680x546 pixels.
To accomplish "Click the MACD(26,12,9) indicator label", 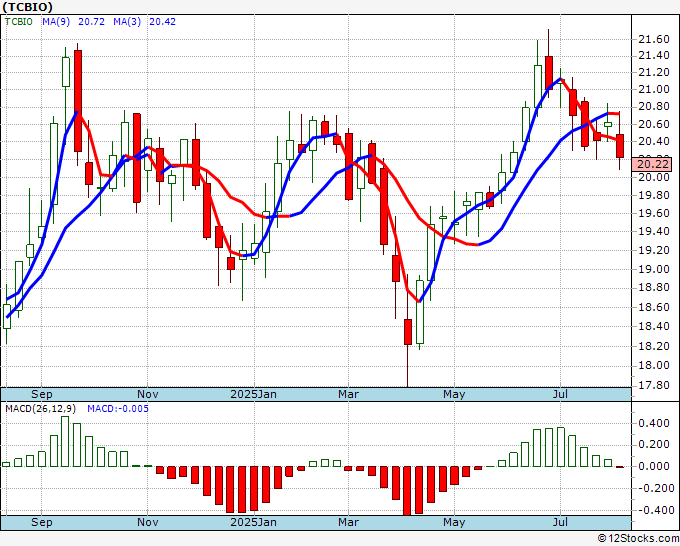I will coord(41,409).
